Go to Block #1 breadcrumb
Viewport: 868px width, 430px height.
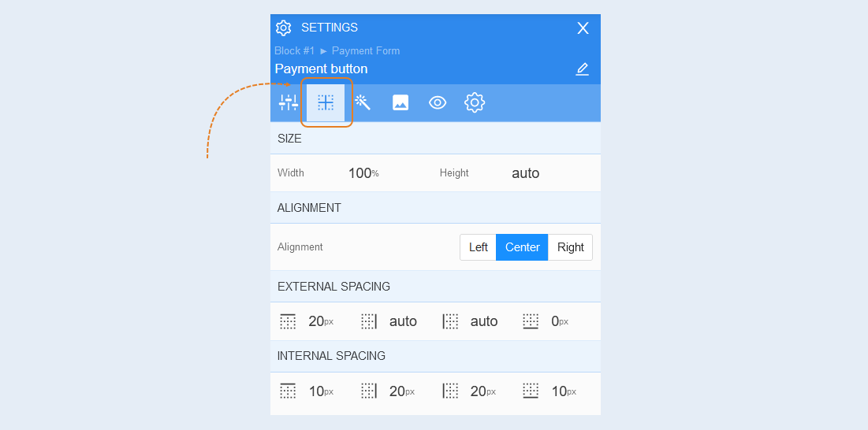pyautogui.click(x=295, y=51)
